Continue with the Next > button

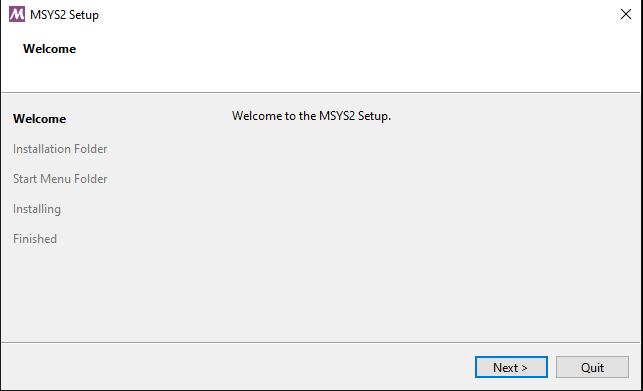[x=511, y=367]
